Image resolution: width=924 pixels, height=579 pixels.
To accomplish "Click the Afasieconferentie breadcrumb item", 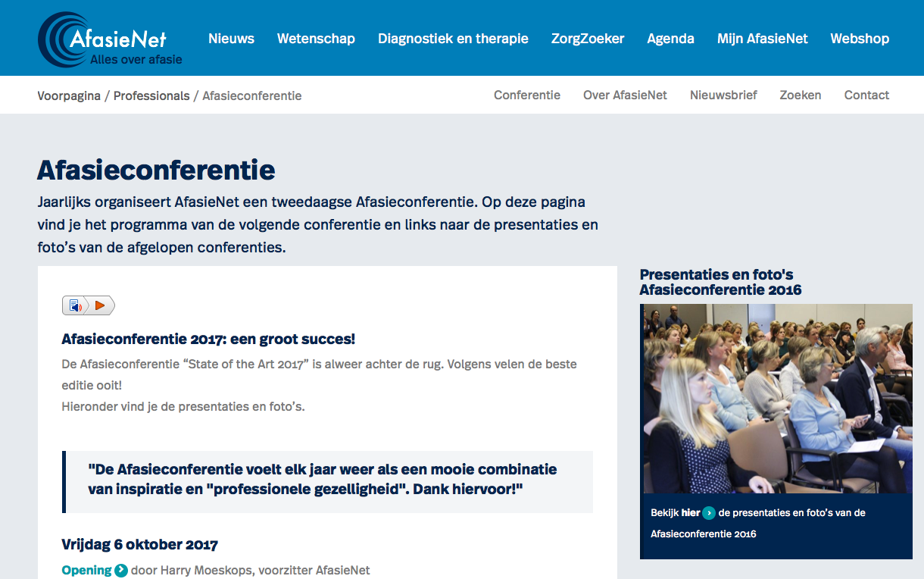I will pyautogui.click(x=252, y=95).
